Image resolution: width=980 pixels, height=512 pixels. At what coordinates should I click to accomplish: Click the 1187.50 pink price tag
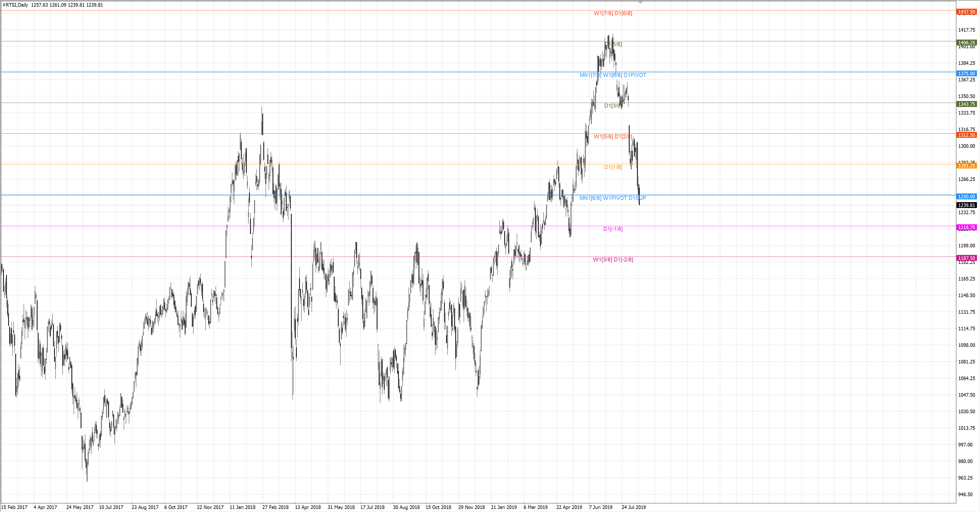(966, 258)
